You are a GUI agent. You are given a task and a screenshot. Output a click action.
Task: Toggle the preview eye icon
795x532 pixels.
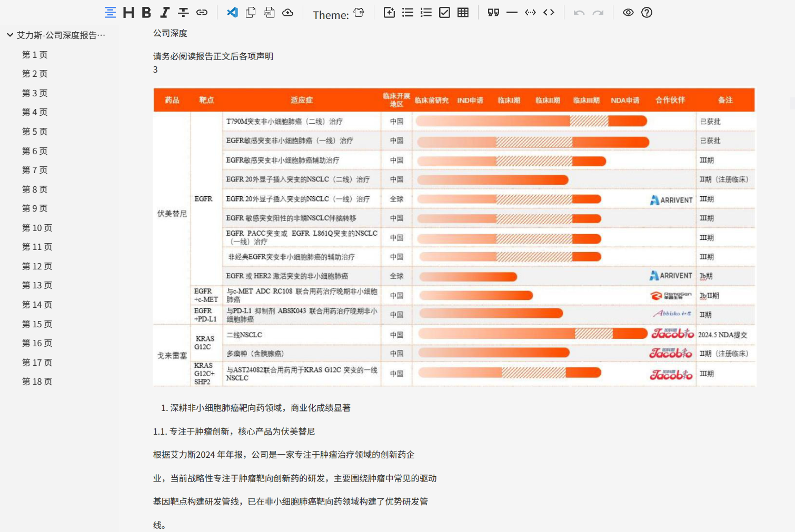coord(629,12)
